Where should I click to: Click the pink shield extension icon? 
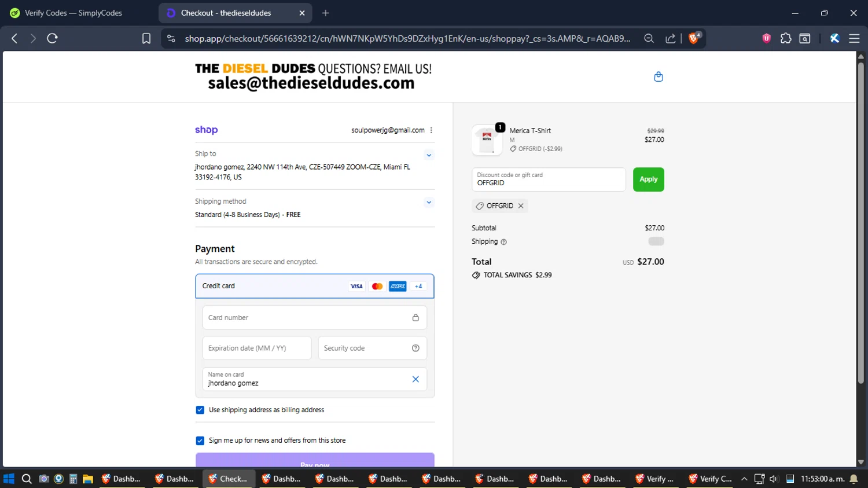tap(767, 38)
